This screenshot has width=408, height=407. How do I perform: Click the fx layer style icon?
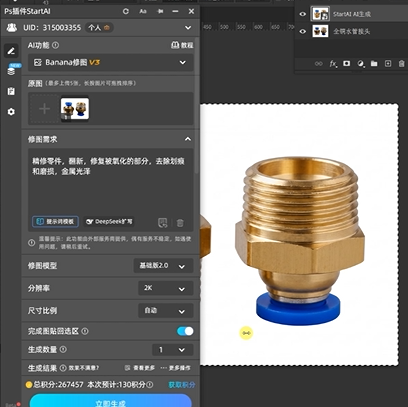click(333, 64)
